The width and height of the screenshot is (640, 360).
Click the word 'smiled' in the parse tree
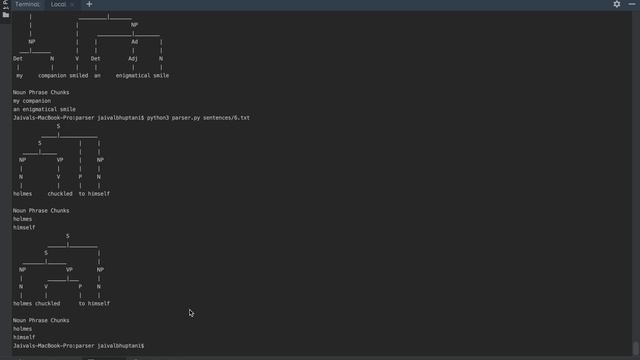78,76
